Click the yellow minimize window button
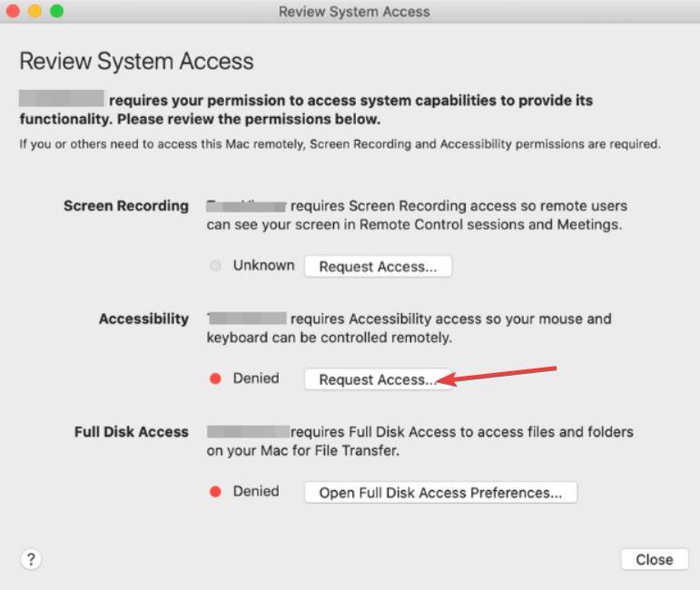Image resolution: width=700 pixels, height=590 pixels. (35, 11)
